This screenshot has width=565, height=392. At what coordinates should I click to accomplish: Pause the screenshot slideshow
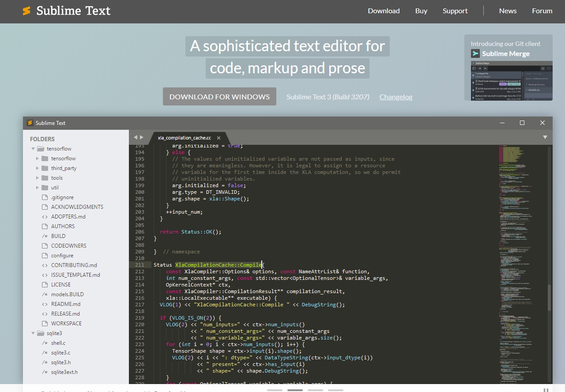(546, 390)
